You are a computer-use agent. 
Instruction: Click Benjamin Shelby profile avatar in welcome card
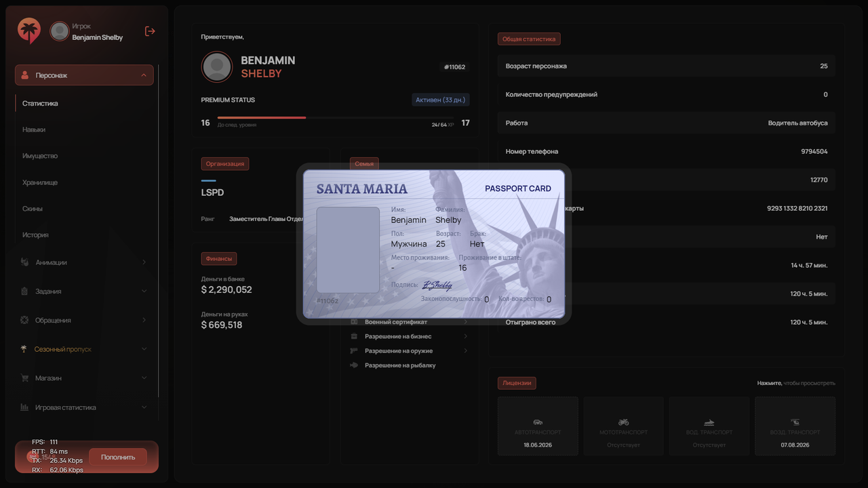click(x=217, y=66)
